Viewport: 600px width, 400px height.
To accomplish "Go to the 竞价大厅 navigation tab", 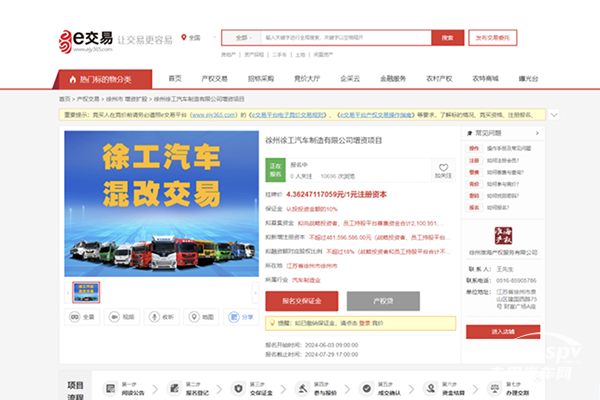I will point(306,78).
